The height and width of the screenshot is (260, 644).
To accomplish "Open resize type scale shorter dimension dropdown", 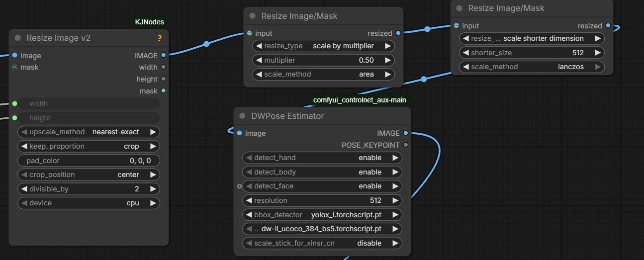I will point(532,38).
